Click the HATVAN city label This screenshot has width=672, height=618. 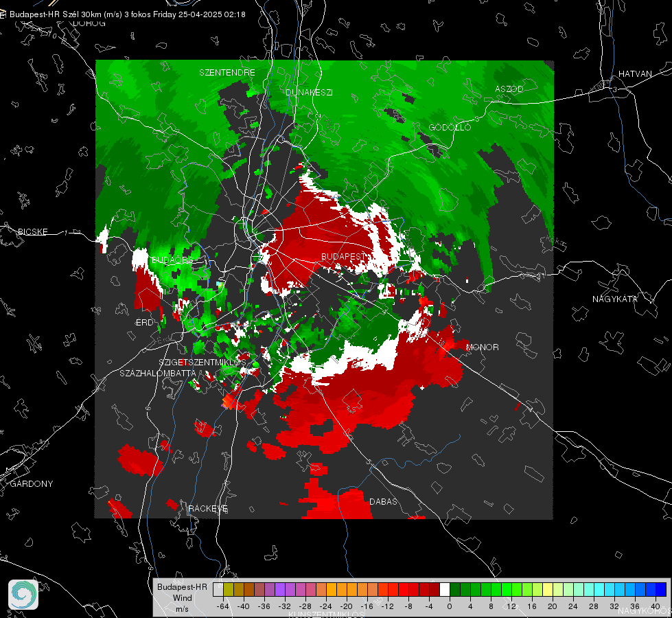point(635,73)
